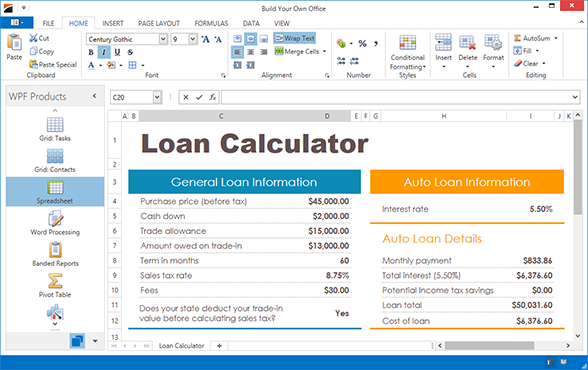The image size is (588, 370).
Task: Switch to DATA tab
Action: (251, 23)
